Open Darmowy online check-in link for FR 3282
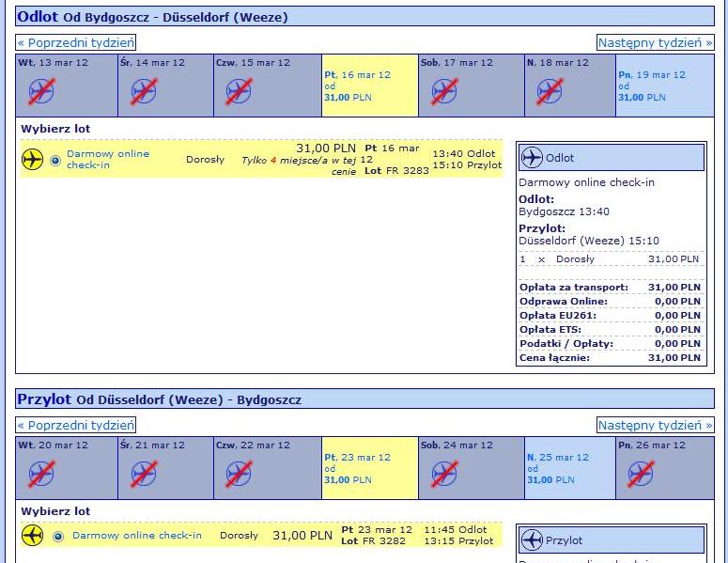The width and height of the screenshot is (728, 563). [x=137, y=535]
